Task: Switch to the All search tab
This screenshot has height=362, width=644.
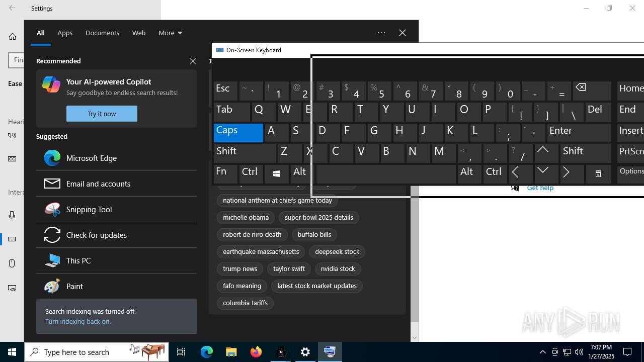Action: 41,33
